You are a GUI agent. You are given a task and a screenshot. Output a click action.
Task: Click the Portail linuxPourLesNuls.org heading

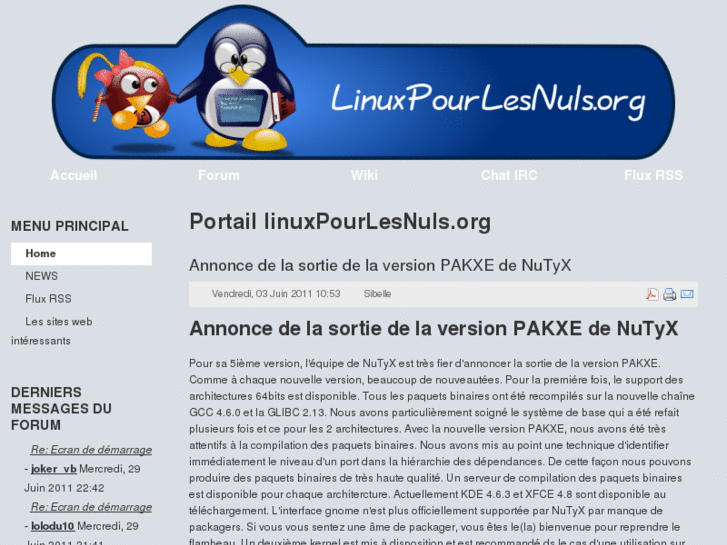(340, 222)
